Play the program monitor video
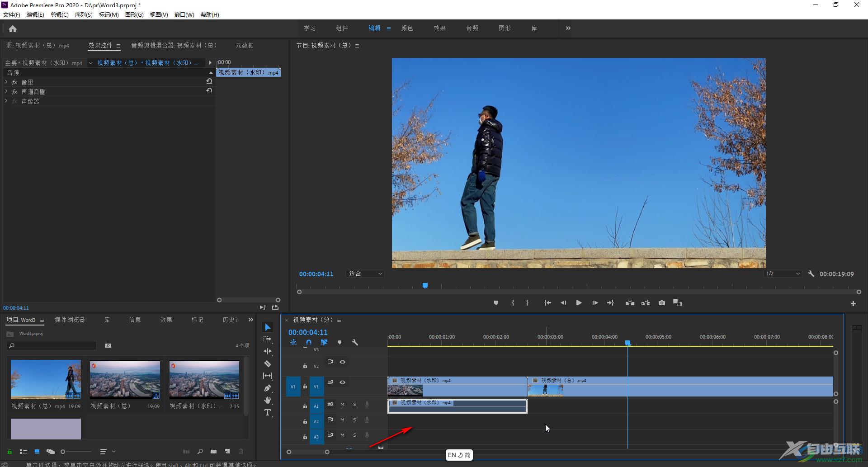Screen dimensions: 868x467 coord(579,303)
